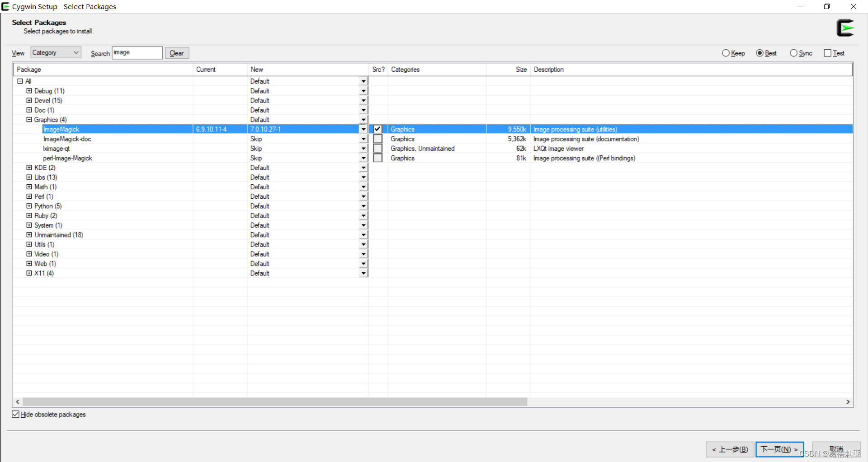The width and height of the screenshot is (868, 462).
Task: Open the Python row Default dropdown
Action: [363, 206]
